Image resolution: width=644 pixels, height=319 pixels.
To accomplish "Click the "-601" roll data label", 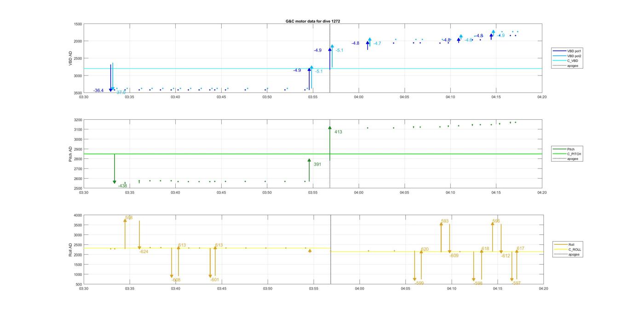I will coord(214,280).
